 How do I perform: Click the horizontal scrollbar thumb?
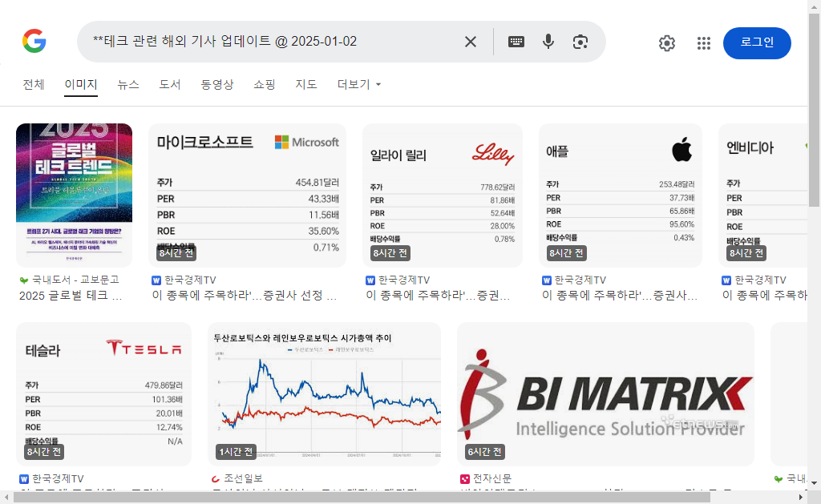(x=362, y=497)
